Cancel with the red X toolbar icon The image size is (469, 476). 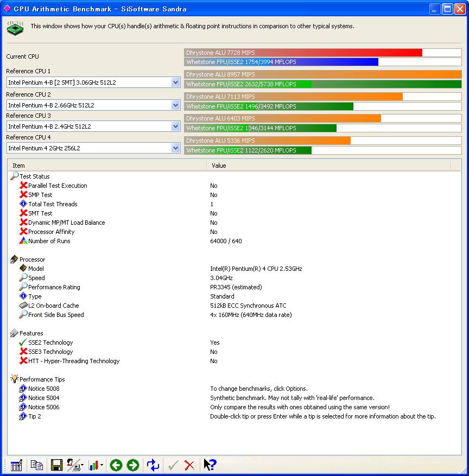pos(189,465)
